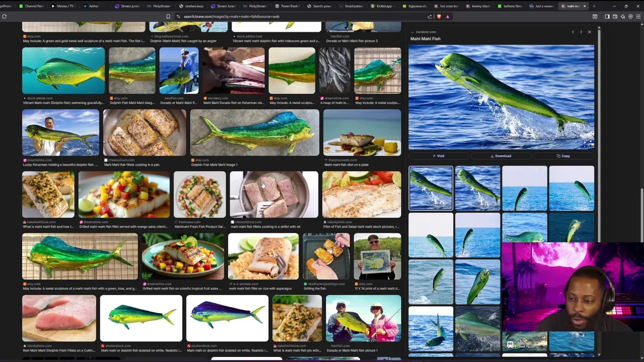
Task: Show the next image in preview panel
Action: 581,32
